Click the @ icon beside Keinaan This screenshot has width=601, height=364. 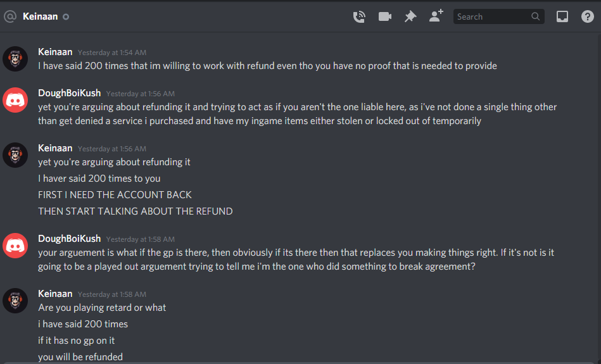point(10,16)
